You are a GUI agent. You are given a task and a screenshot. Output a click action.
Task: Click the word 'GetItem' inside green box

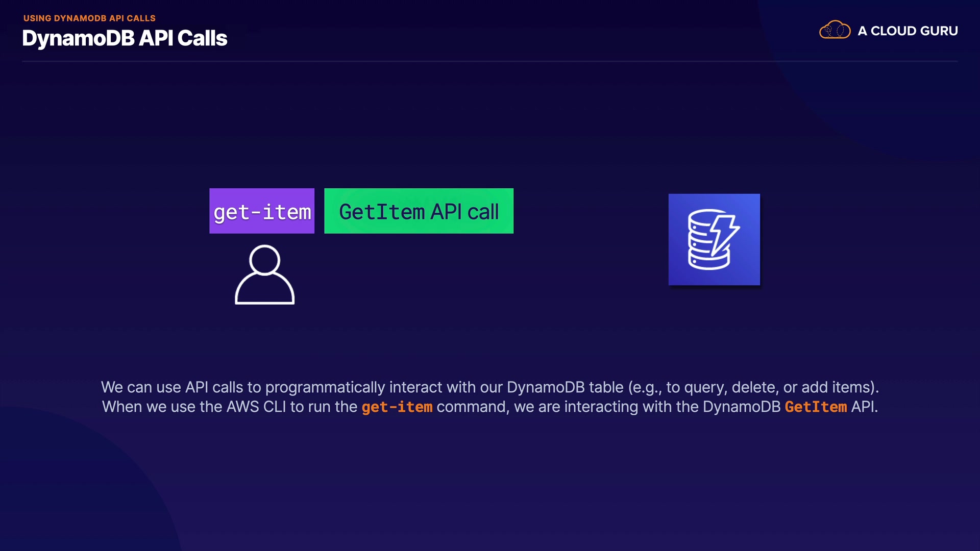tap(382, 212)
